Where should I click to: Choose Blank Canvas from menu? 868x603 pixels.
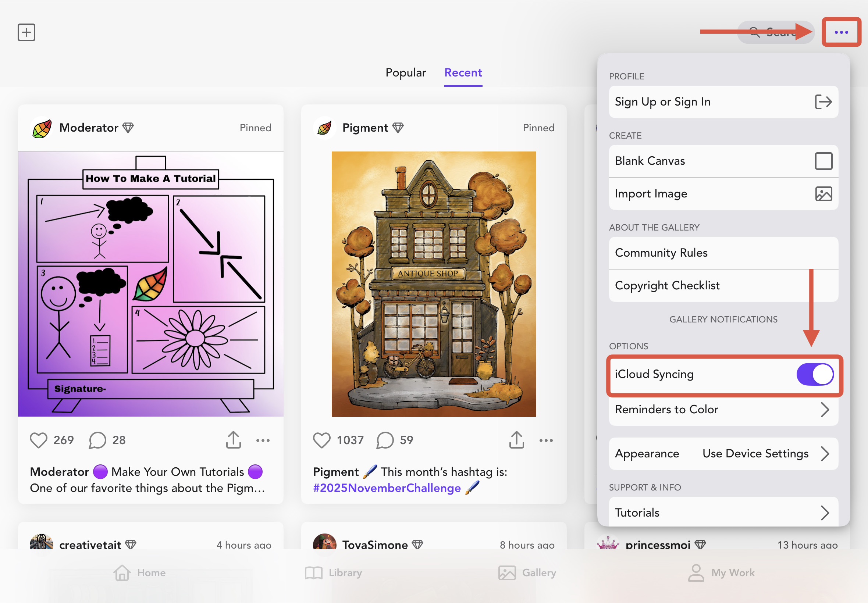[x=723, y=161]
